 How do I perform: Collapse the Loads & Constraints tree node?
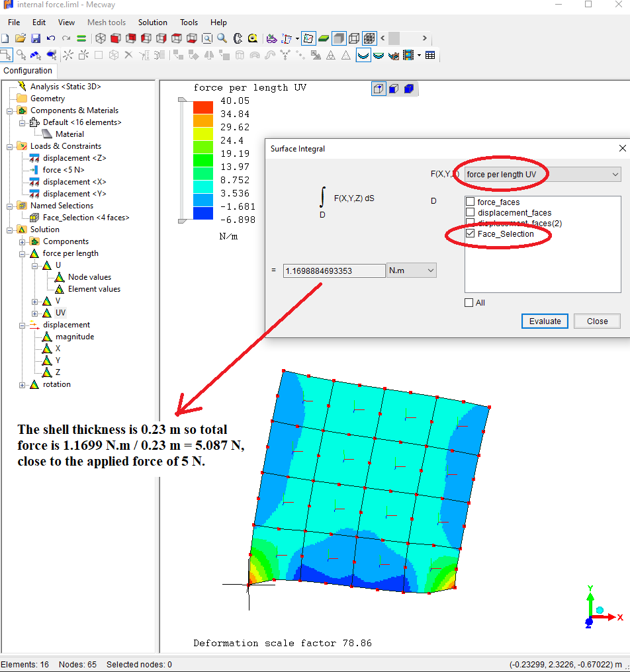pyautogui.click(x=9, y=147)
